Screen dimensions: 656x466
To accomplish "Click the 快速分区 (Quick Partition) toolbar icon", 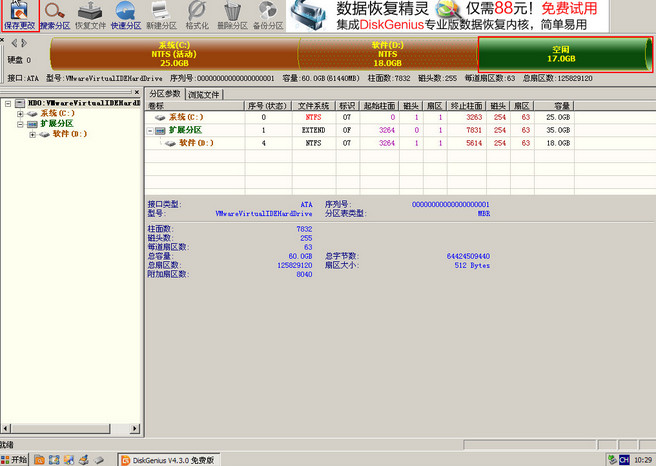I will tap(125, 15).
